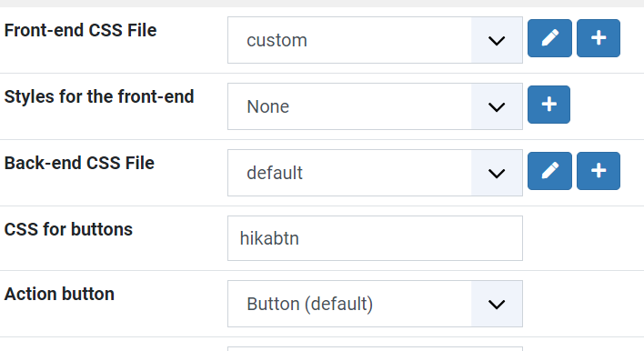Add a new Front-end CSS file
Screen dimensions: 644x351
599,38
